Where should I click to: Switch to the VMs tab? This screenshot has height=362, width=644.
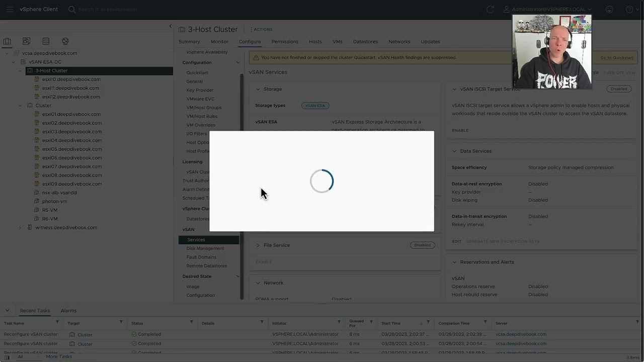[x=338, y=42]
